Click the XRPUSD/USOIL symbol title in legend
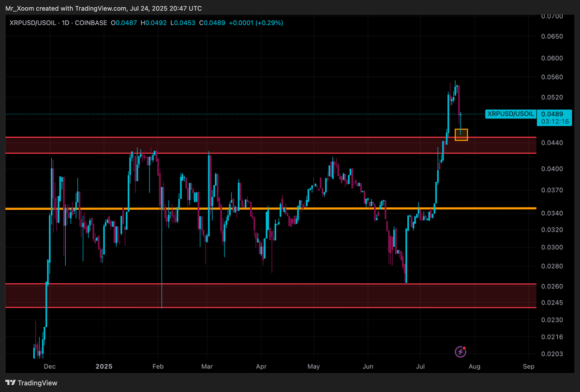Screen dimensions: 580x392 pos(32,23)
